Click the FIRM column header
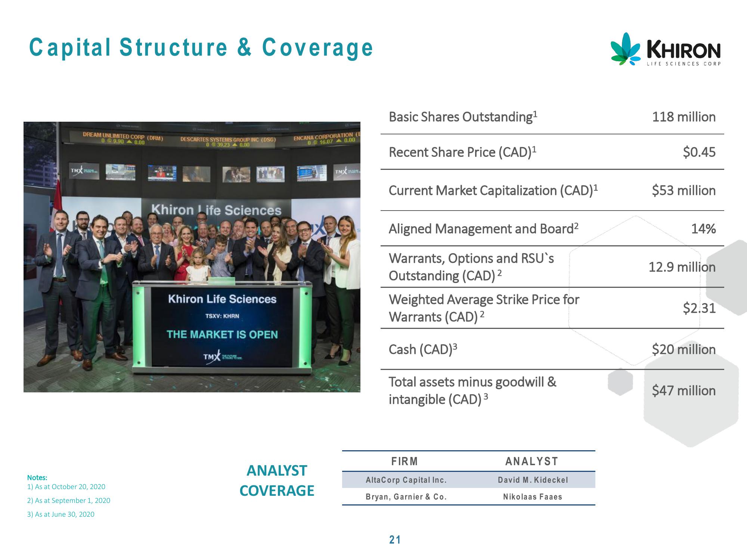Screen dimensions: 747x560 pos(405,461)
